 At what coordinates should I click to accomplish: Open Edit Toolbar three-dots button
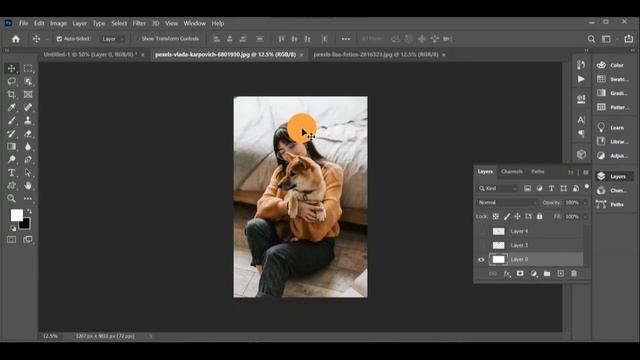coord(28,199)
